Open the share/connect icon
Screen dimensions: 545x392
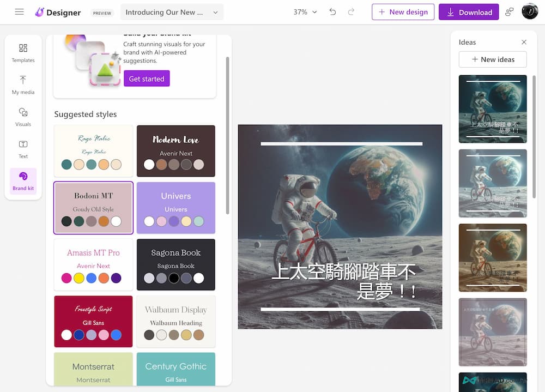510,12
